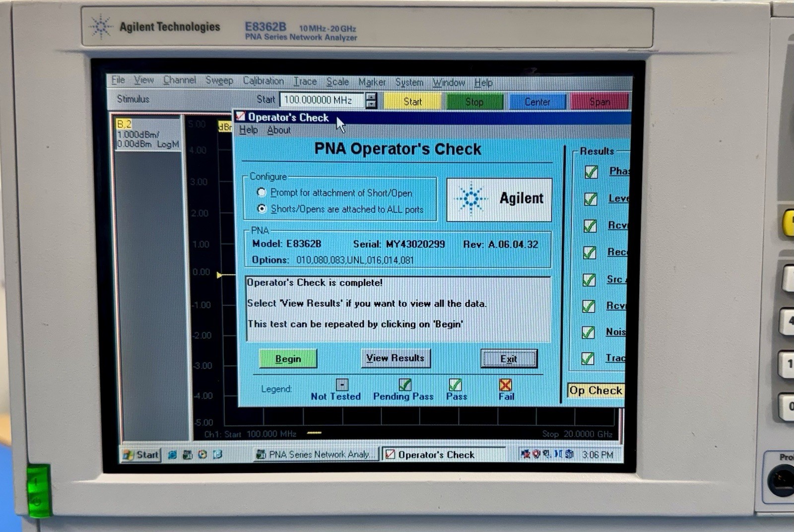
Task: Click the red X Fail legend icon
Action: pyautogui.click(x=505, y=385)
